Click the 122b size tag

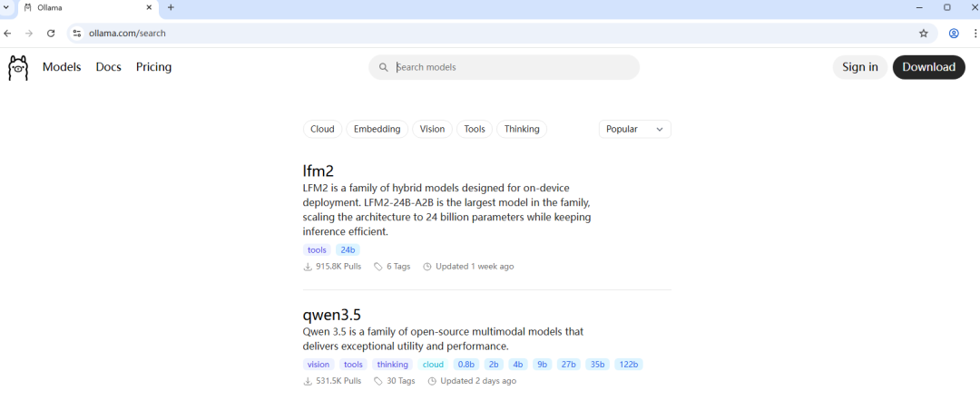(x=629, y=365)
